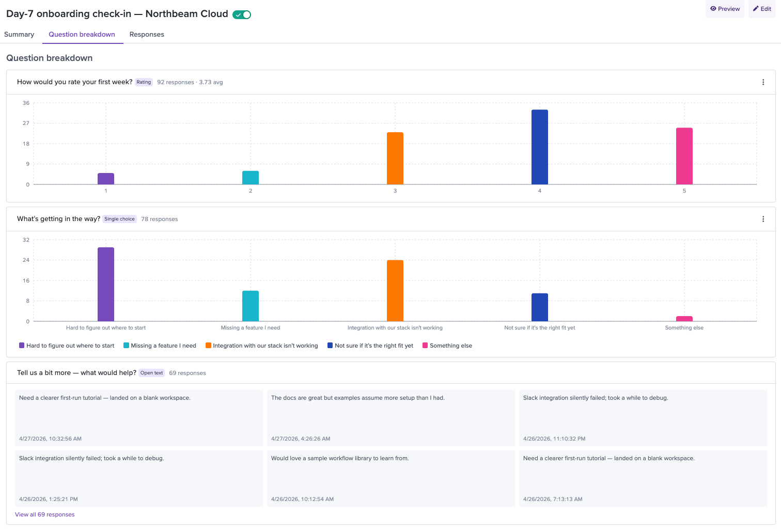Select the Question breakdown tab
781x532 pixels.
coord(82,35)
